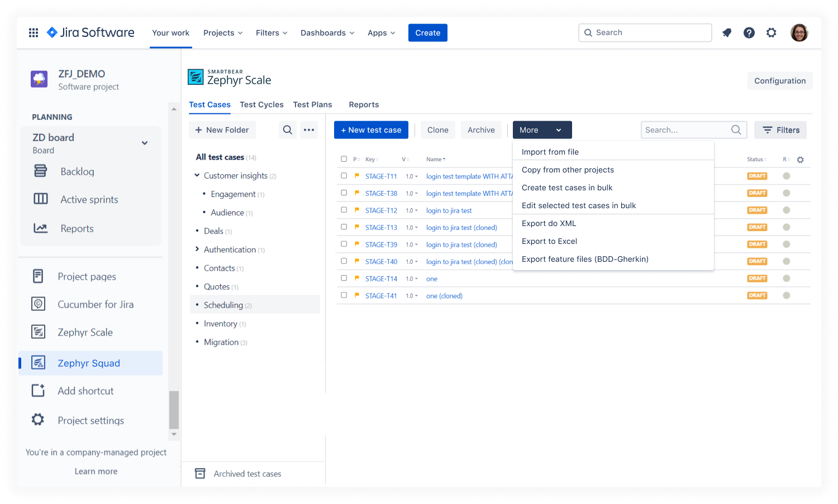This screenshot has width=838, height=504.
Task: Select the checkbox for STAGE-T41
Action: point(344,295)
